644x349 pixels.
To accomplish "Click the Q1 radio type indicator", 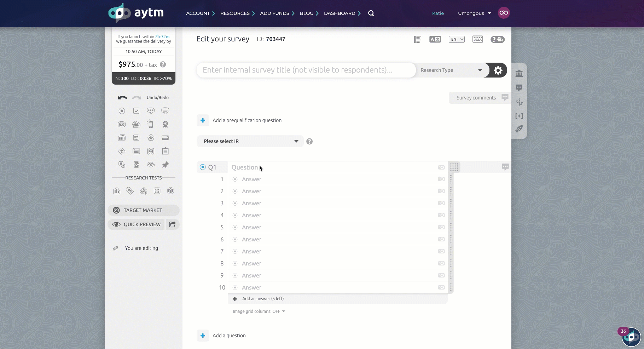I will (203, 167).
